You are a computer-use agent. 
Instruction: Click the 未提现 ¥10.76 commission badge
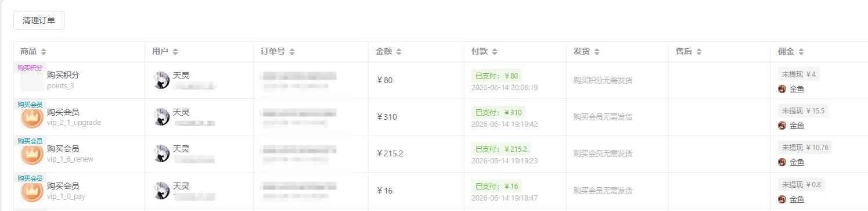[x=805, y=147]
